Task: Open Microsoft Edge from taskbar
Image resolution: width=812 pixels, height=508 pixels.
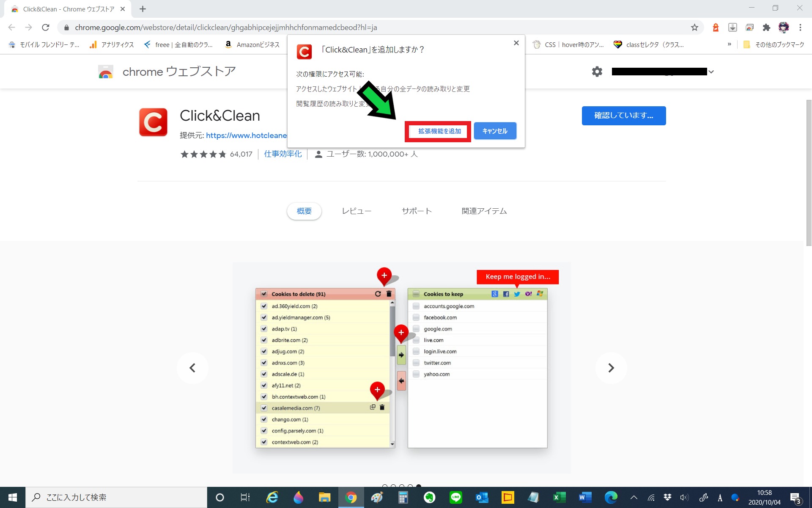Action: (611, 497)
